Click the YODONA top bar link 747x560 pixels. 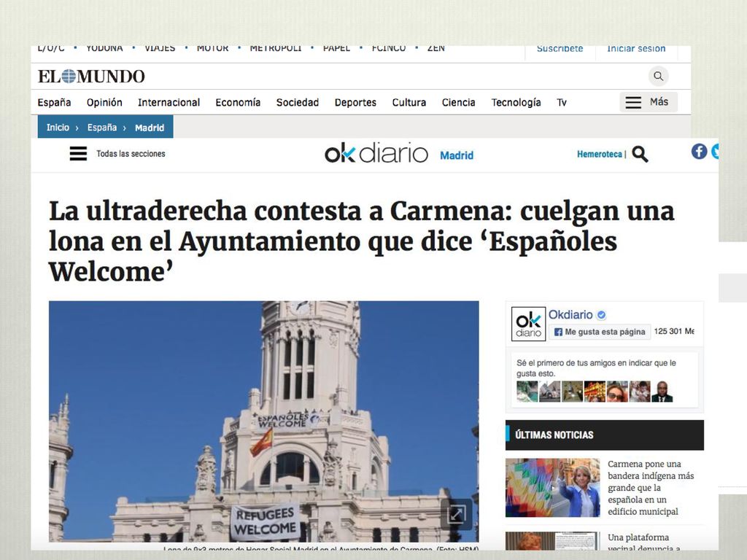(104, 49)
